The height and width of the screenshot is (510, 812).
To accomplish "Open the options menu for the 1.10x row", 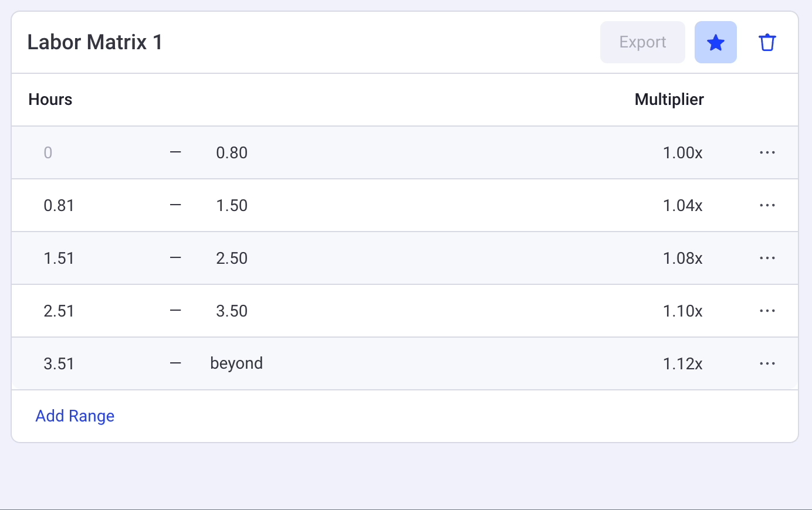I will [767, 311].
